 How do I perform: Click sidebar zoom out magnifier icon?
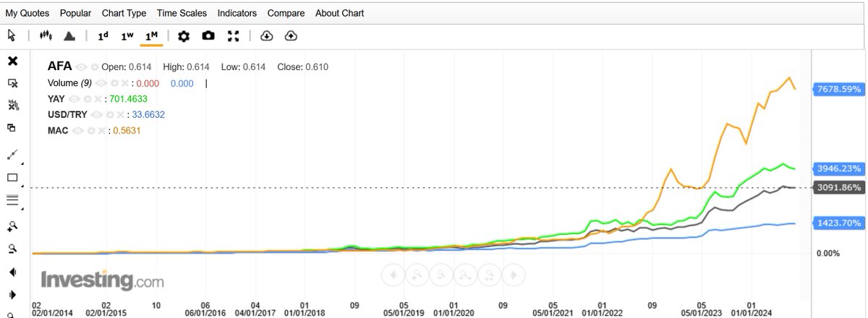pyautogui.click(x=12, y=249)
